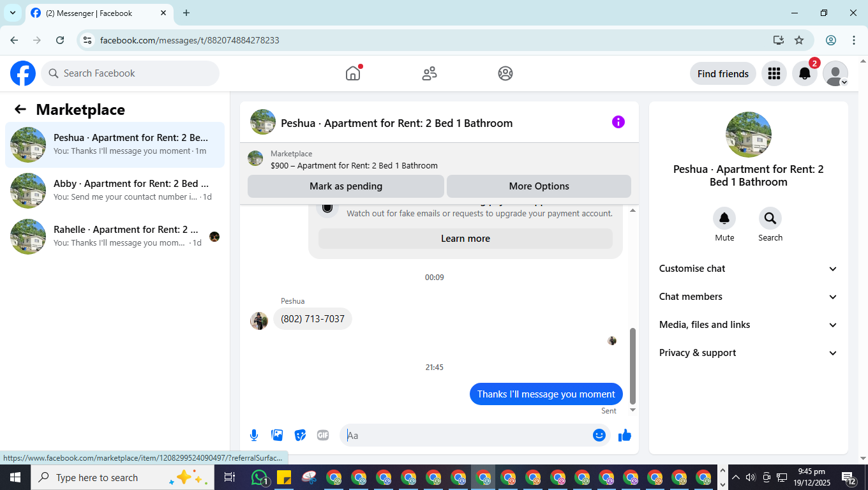Click the large listing photo in right panel
The height and width of the screenshot is (490, 868).
(749, 135)
